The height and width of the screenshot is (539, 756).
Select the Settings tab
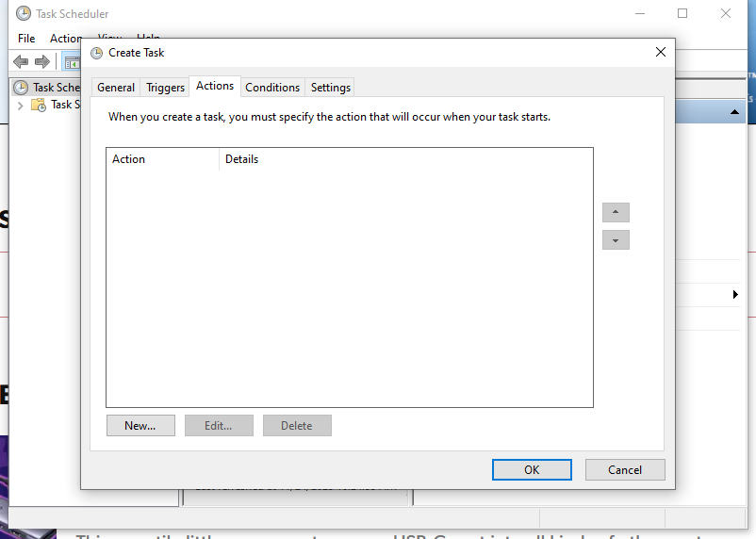click(x=331, y=88)
